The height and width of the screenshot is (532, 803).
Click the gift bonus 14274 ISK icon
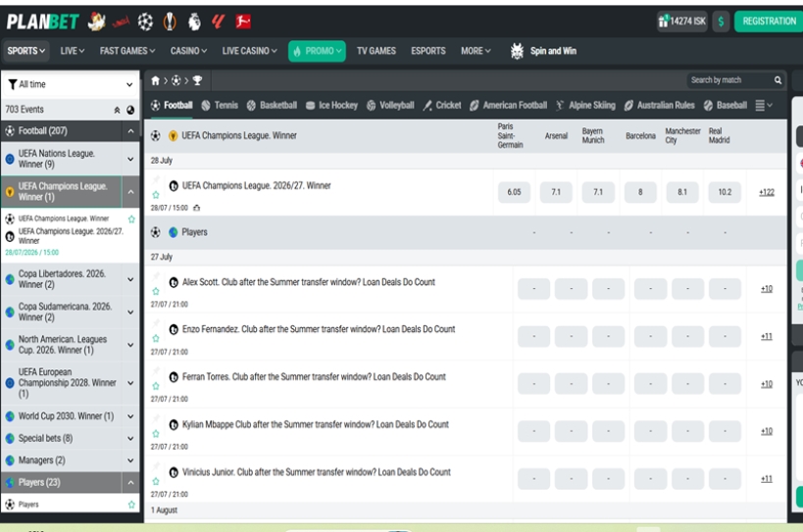(x=682, y=22)
